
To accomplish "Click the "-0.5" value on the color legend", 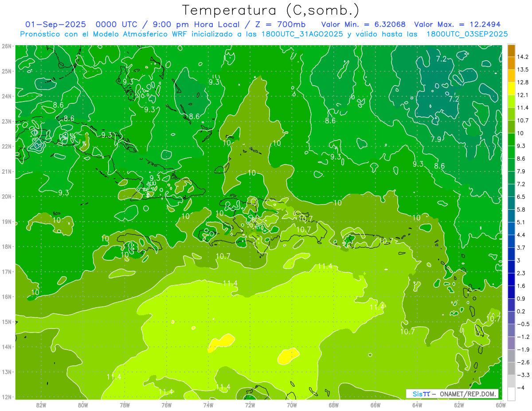I will tap(524, 324).
